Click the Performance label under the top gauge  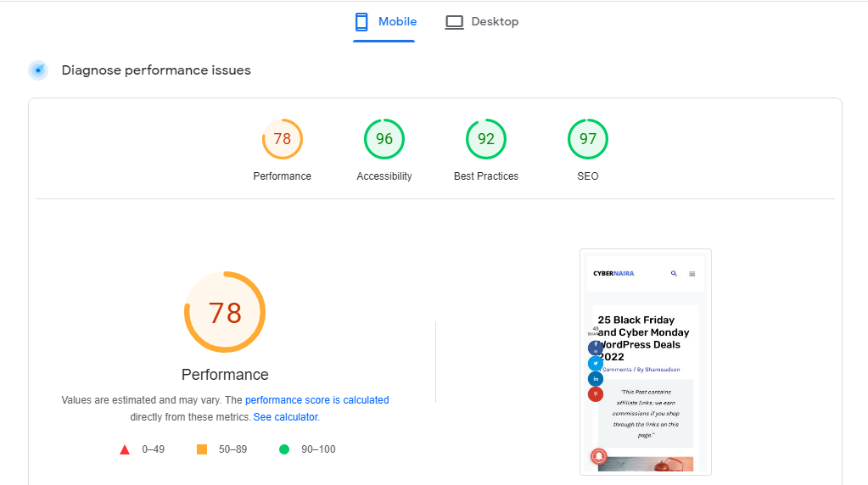pyautogui.click(x=283, y=176)
